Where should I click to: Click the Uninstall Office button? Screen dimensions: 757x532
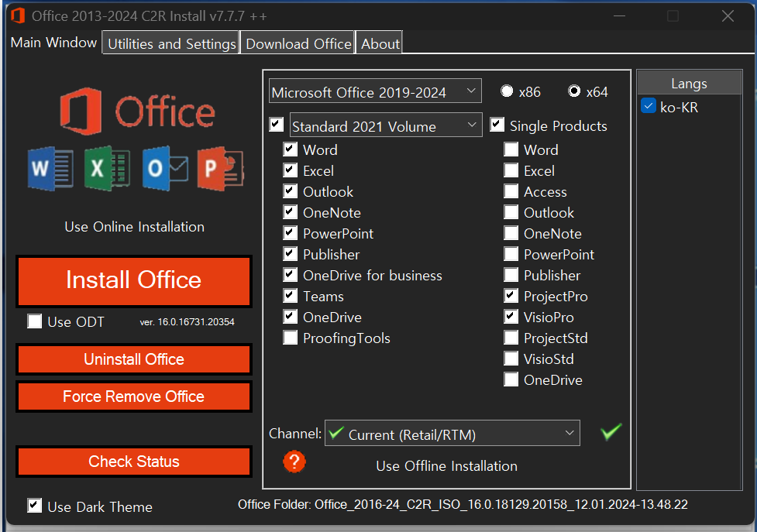(x=134, y=359)
